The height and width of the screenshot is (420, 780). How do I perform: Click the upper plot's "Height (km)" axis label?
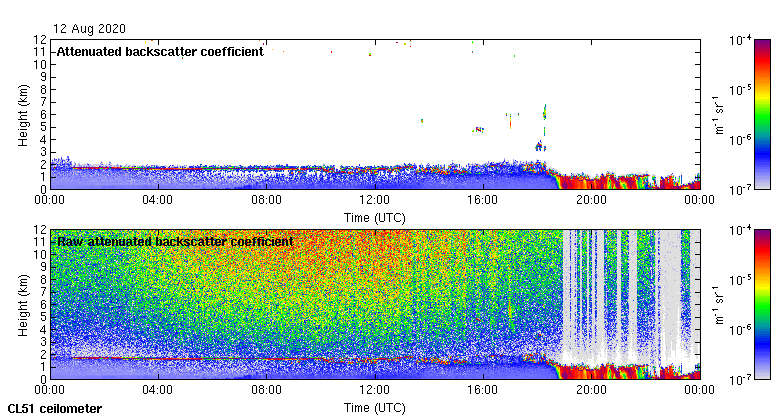pos(23,115)
